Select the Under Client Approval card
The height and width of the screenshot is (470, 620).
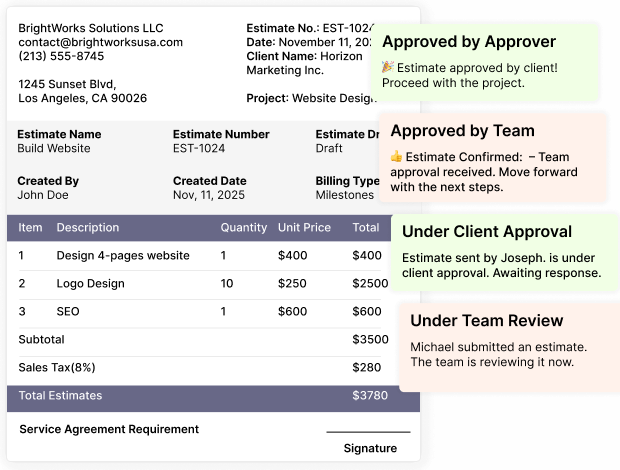tap(505, 251)
